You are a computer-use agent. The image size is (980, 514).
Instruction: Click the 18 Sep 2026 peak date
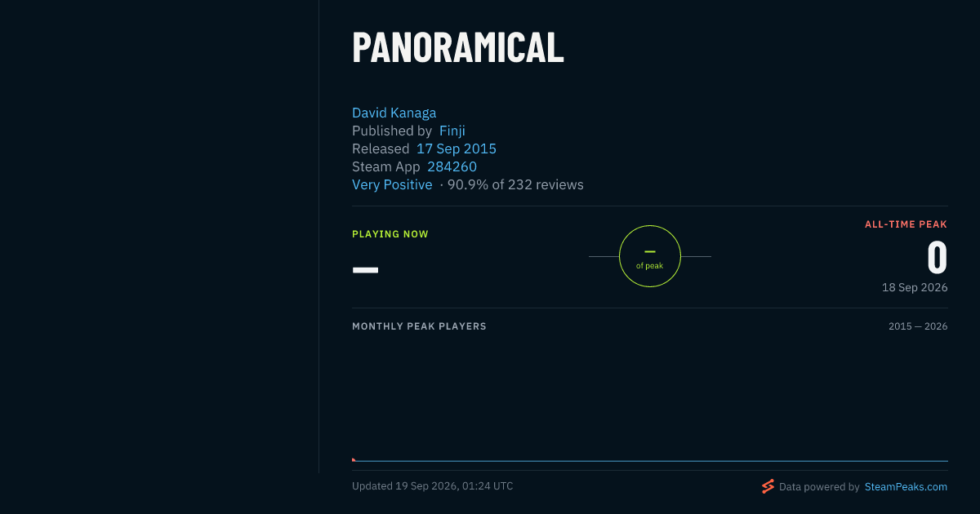click(x=915, y=287)
